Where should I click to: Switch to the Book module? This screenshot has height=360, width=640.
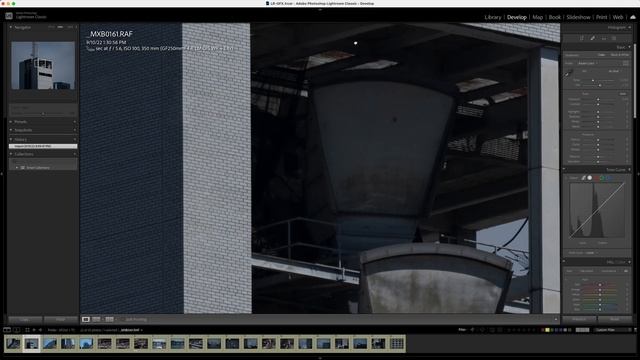click(x=555, y=17)
